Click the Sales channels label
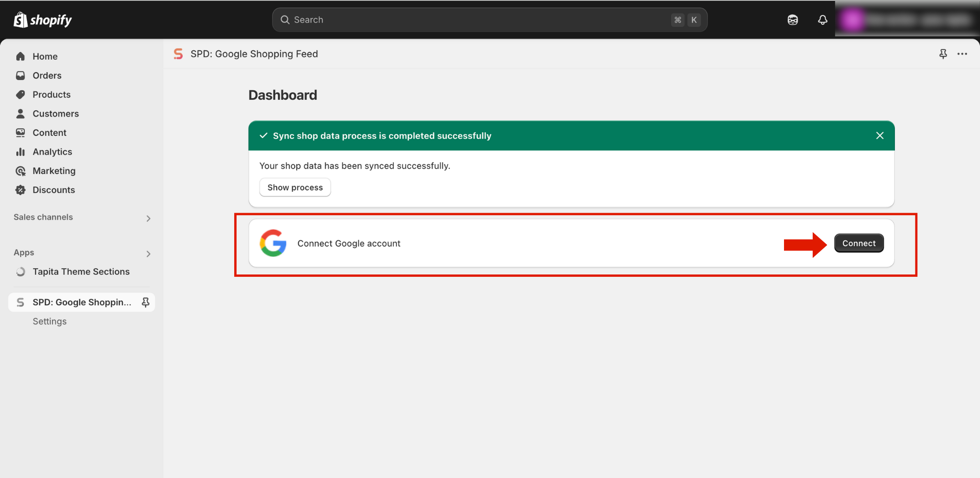Viewport: 980px width, 478px height. click(44, 217)
